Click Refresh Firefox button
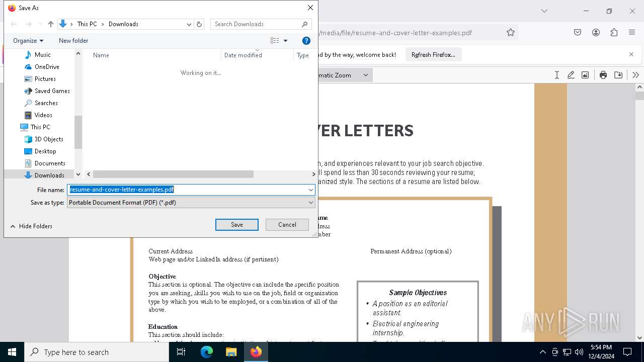The height and width of the screenshot is (362, 644). pyautogui.click(x=433, y=55)
